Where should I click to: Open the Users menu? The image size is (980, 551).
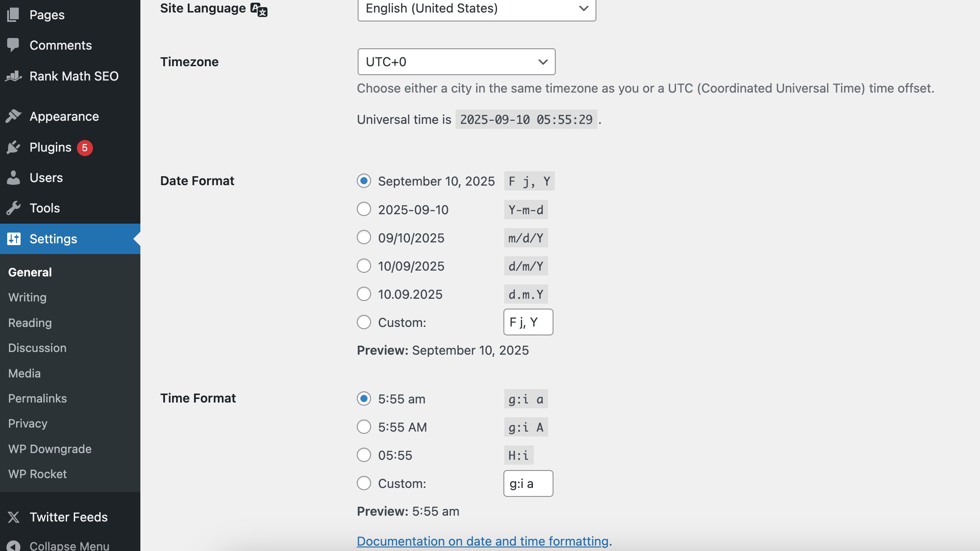click(70, 178)
